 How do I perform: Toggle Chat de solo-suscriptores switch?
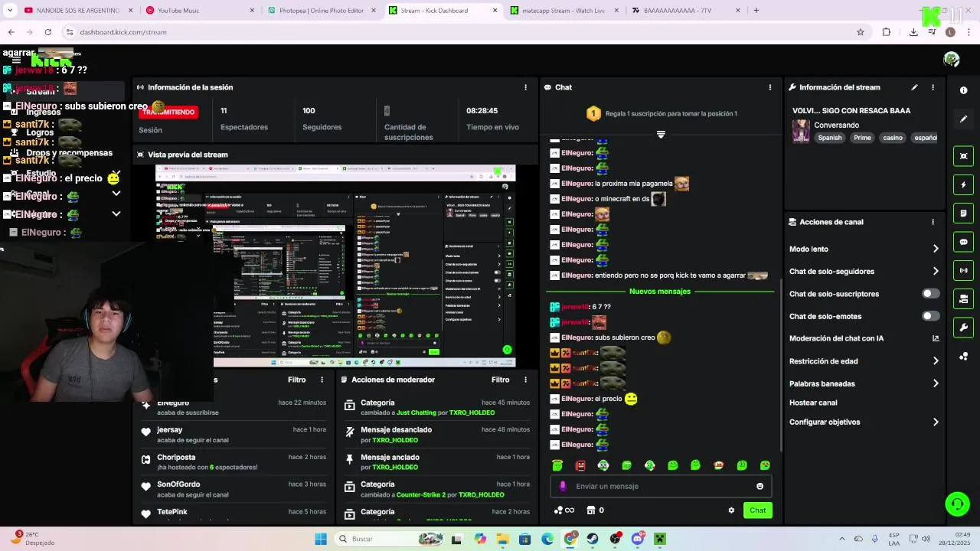pyautogui.click(x=930, y=294)
